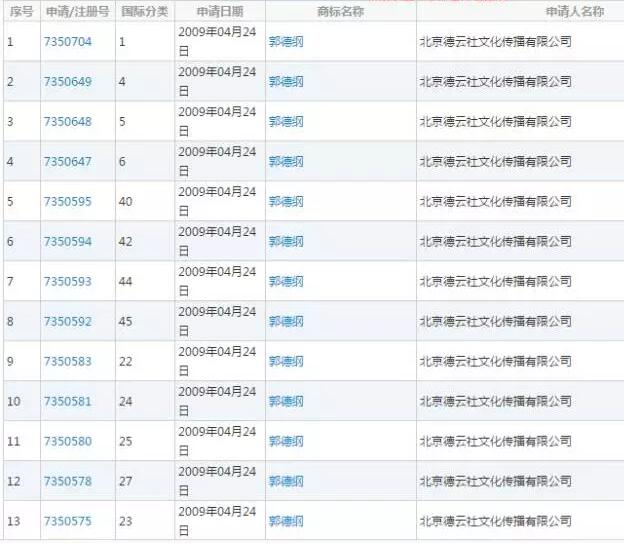The height and width of the screenshot is (544, 624).
Task: Open trademark record 7350595
Action: (67, 202)
